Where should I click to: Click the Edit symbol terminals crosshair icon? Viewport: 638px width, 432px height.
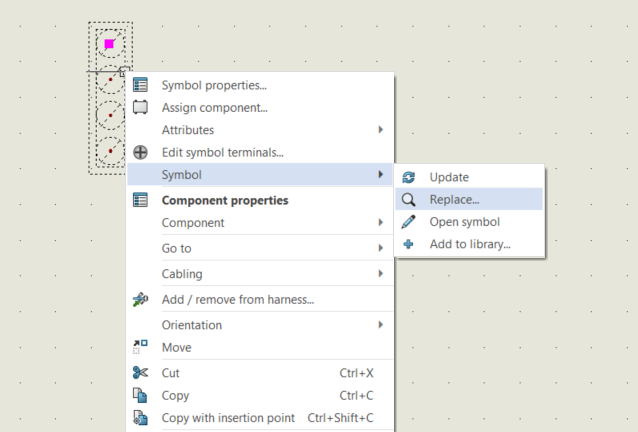coord(140,153)
